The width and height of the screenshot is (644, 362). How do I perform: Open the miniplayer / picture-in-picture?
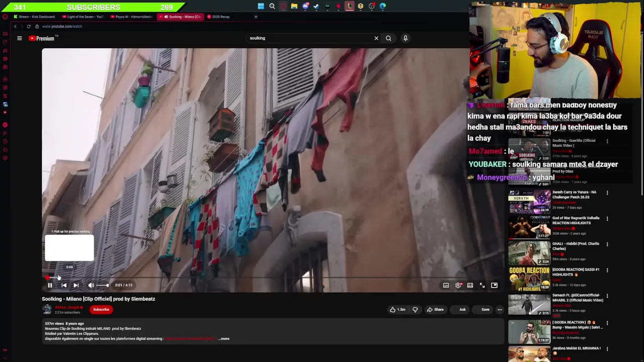point(494,285)
